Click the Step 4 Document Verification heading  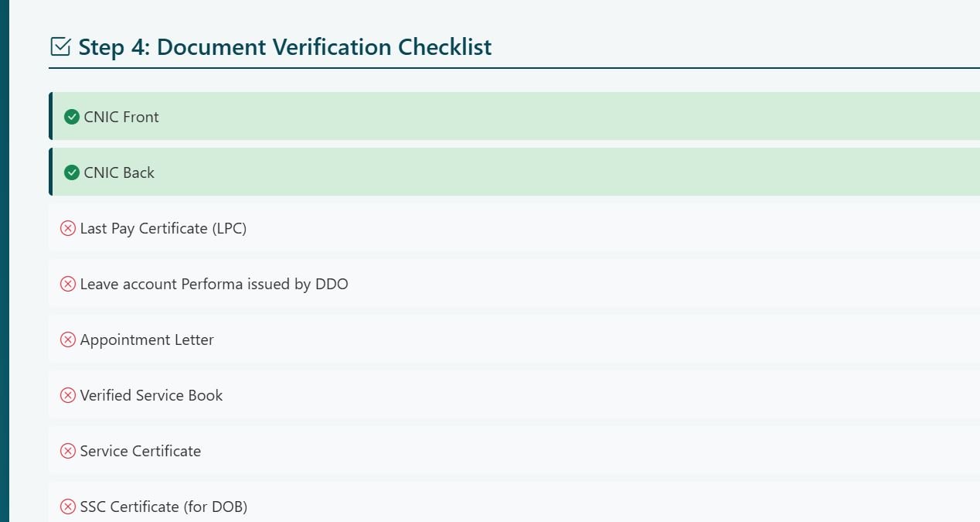point(284,47)
